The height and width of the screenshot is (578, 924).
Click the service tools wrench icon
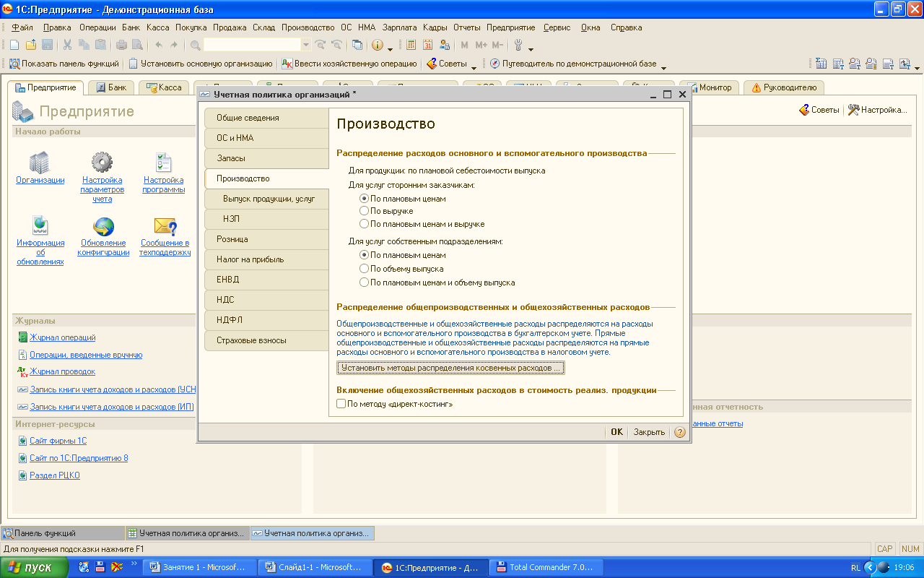518,45
